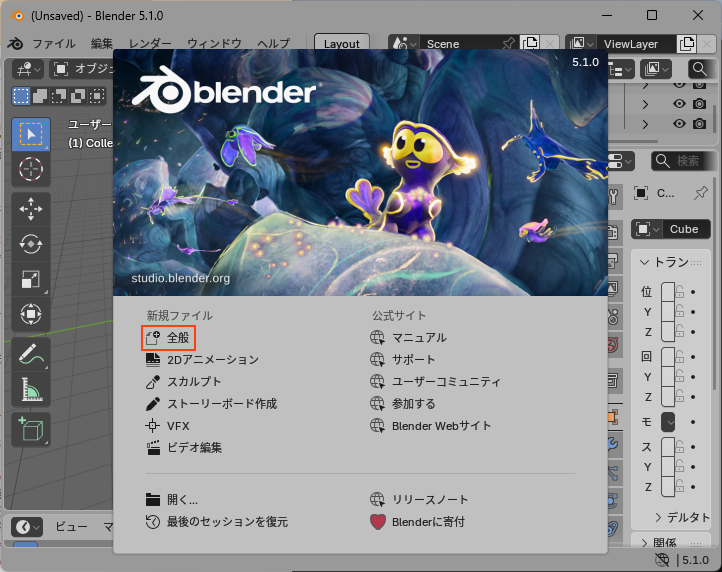Create new 全般 general file
This screenshot has height=572, width=722.
168,338
